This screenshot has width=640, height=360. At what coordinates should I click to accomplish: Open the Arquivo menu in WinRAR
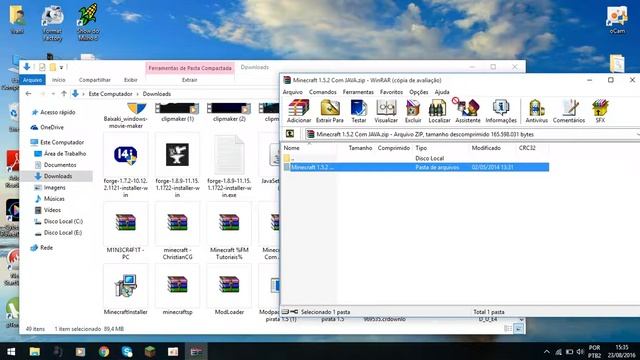click(x=293, y=92)
